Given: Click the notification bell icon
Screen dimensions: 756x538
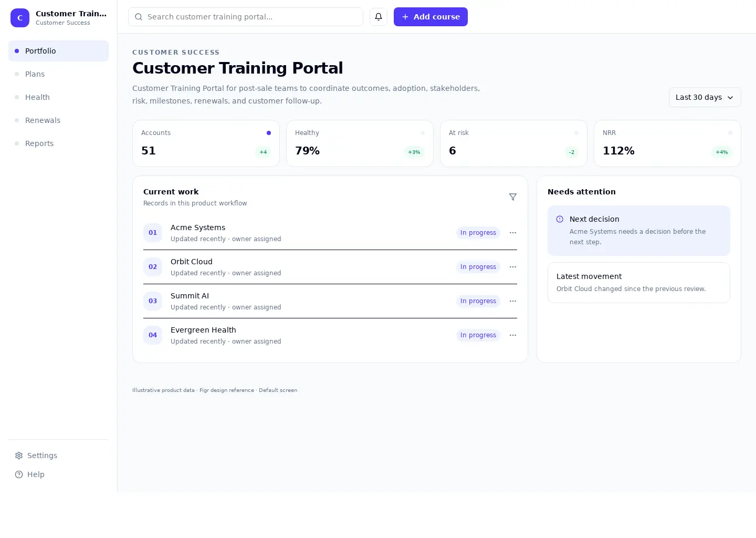Looking at the screenshot, I should click(x=379, y=17).
